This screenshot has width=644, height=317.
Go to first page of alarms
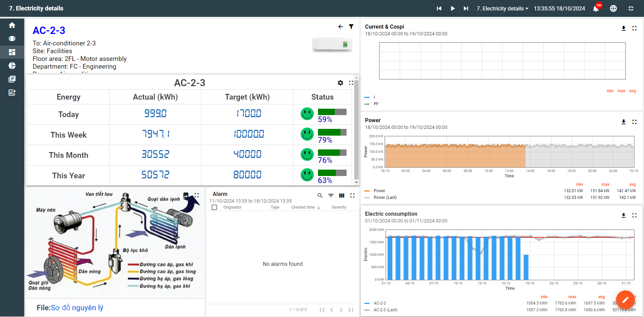[x=322, y=310]
